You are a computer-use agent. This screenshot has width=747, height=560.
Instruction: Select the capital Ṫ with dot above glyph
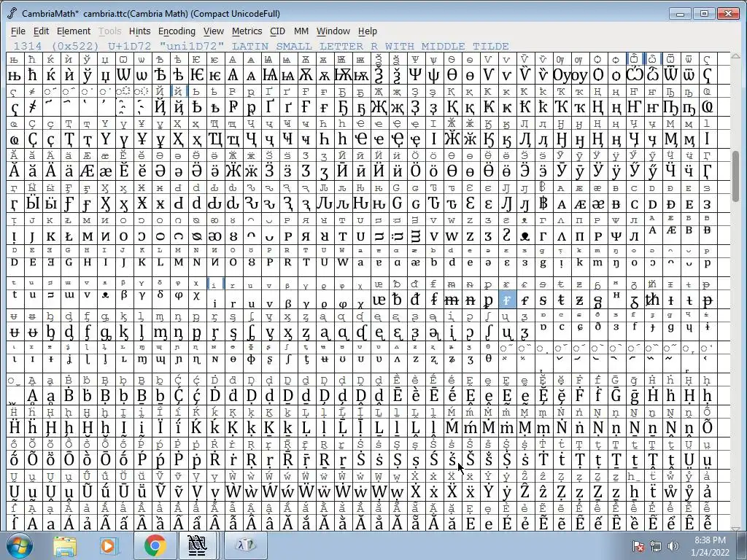(x=543, y=459)
